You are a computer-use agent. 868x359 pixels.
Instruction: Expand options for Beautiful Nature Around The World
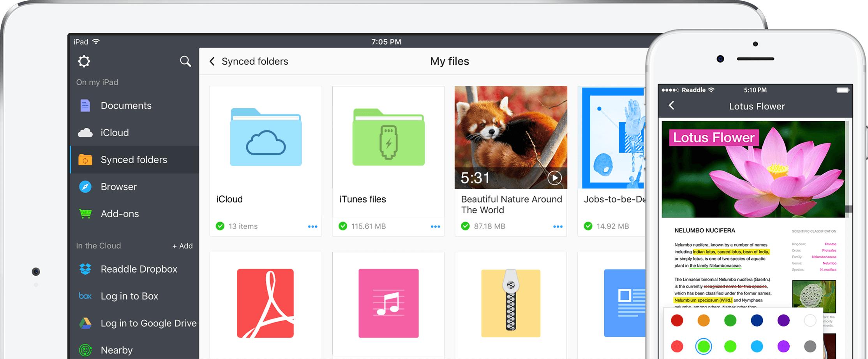559,226
